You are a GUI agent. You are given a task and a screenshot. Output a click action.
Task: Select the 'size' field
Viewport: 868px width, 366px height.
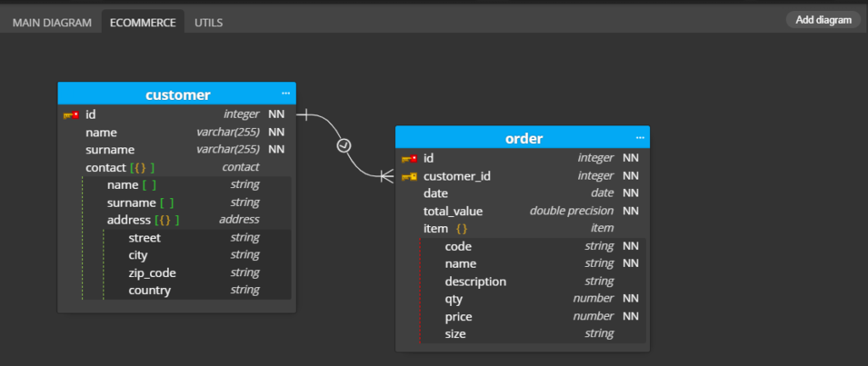point(455,334)
